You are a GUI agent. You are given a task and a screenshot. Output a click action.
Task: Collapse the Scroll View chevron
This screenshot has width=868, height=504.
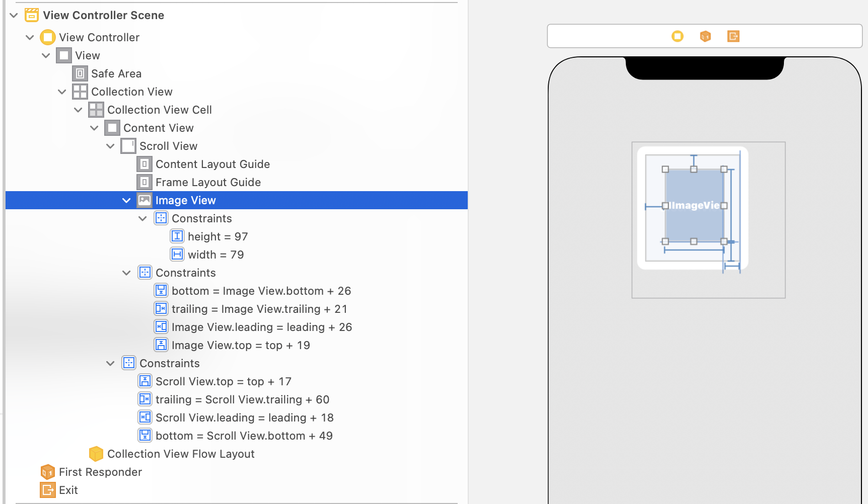(111, 146)
